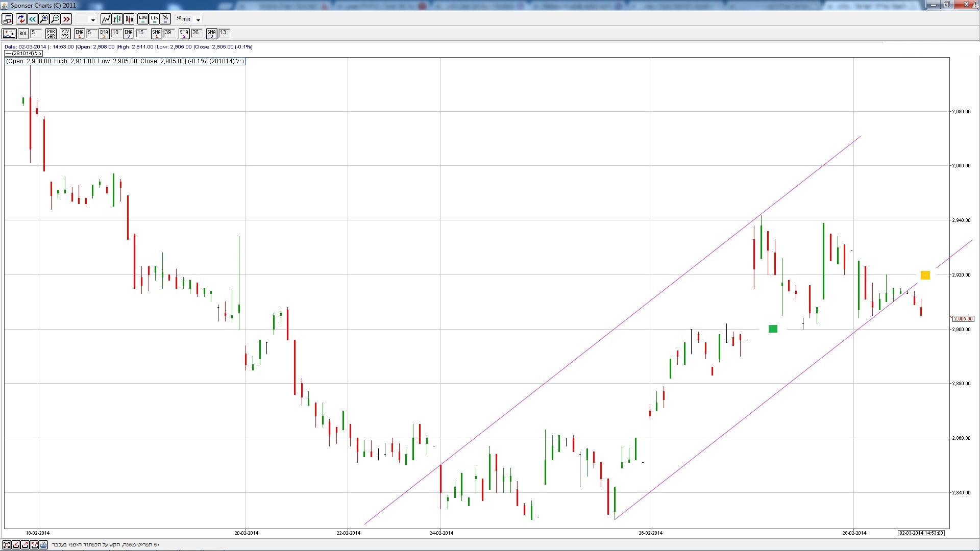Toggle the LOG scale button
980x551 pixels.
coord(142,19)
